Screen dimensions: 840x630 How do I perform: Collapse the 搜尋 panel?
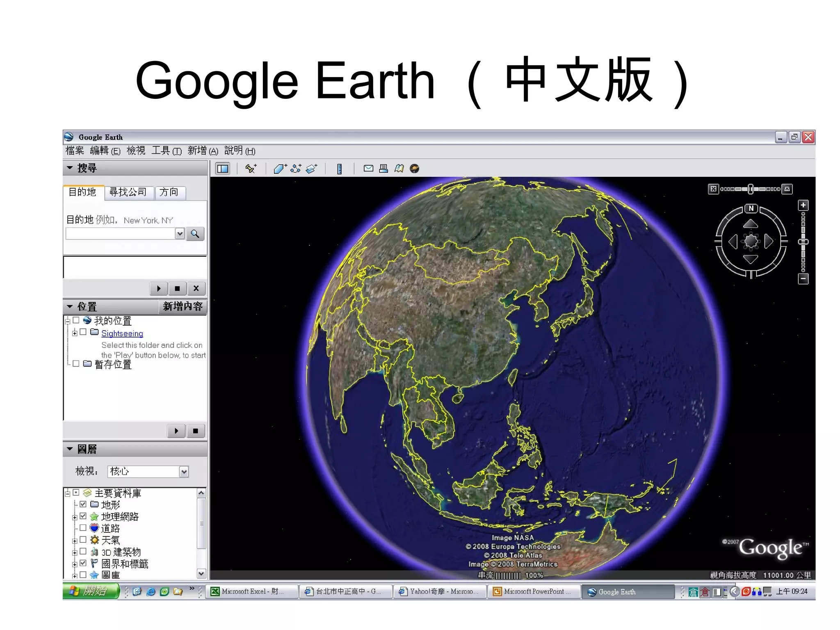point(70,168)
